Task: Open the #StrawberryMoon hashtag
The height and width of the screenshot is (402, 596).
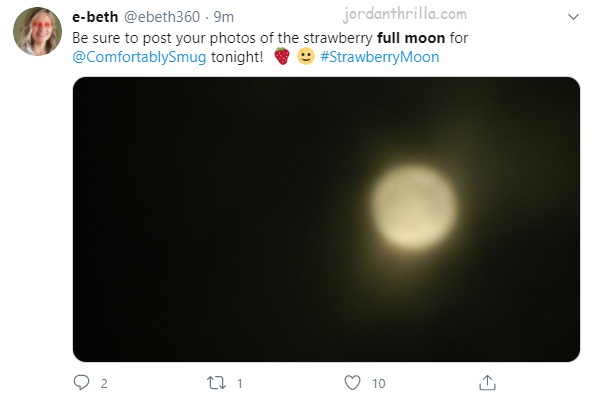Action: coord(380,57)
